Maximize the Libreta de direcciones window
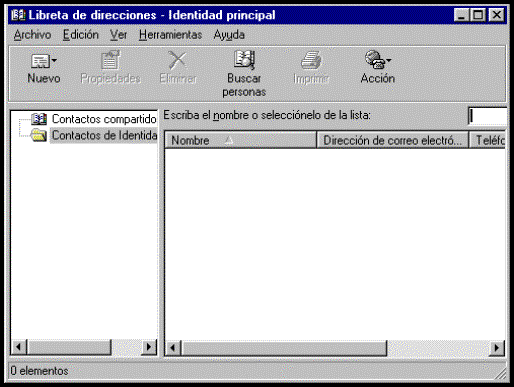This screenshot has width=514, height=387. pos(478,15)
